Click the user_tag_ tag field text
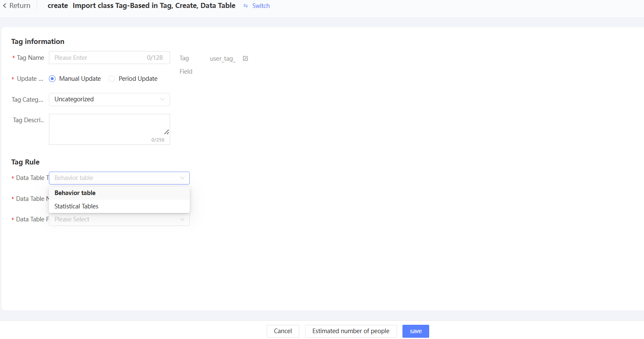 click(223, 59)
